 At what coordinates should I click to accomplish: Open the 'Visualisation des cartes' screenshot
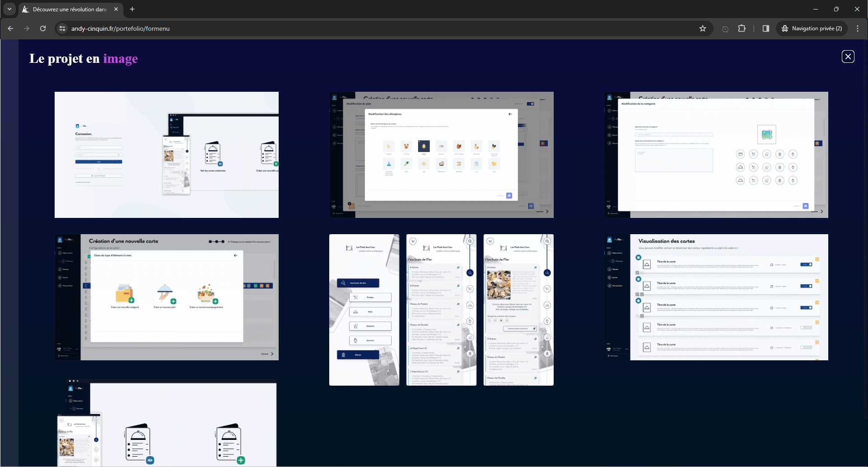point(716,297)
